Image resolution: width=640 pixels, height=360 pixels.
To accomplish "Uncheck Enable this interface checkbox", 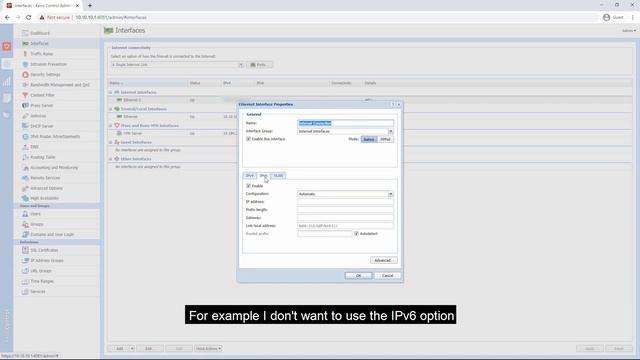I will coord(248,139).
